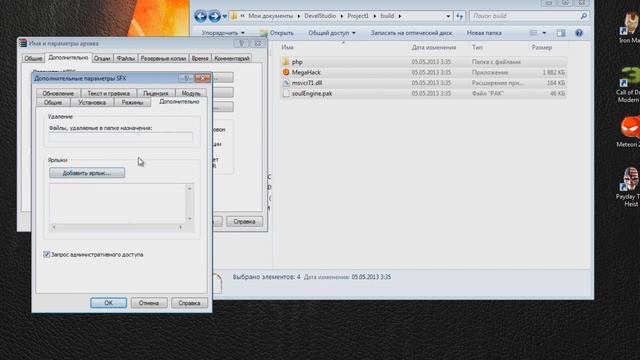Image resolution: width=640 pixels, height=360 pixels.
Task: Open the 'Обновление' tab in SFX dialog
Action: tap(58, 93)
